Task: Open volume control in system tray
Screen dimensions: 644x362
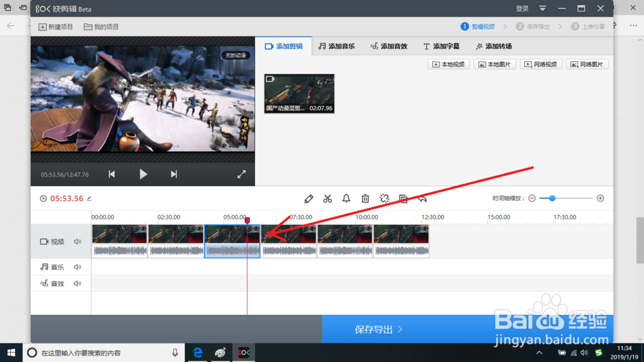Action: [x=584, y=352]
